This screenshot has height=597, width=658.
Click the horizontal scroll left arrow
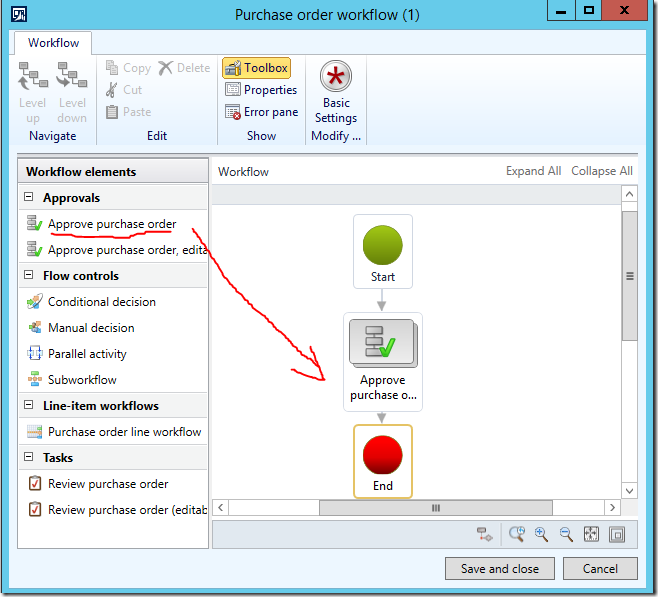[221, 508]
